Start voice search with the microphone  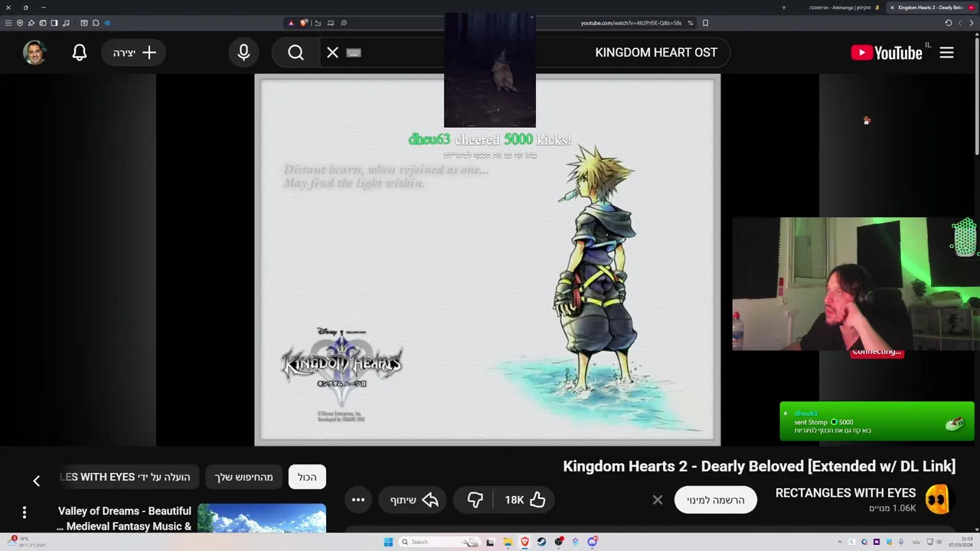[x=243, y=53]
